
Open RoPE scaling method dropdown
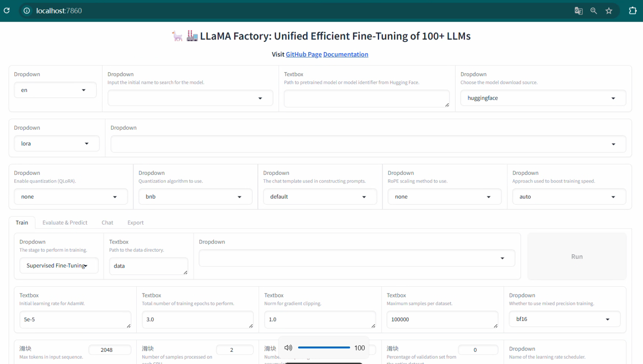(445, 196)
